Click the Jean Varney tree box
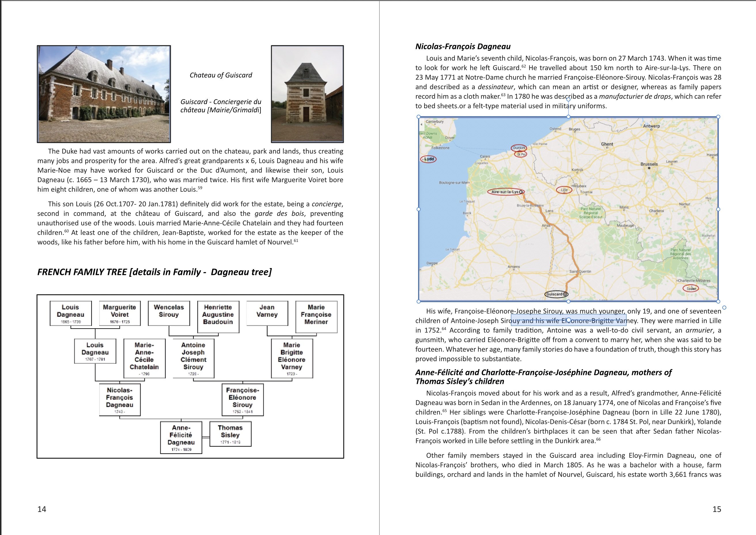Screen dimensions: 756x535 [267, 313]
